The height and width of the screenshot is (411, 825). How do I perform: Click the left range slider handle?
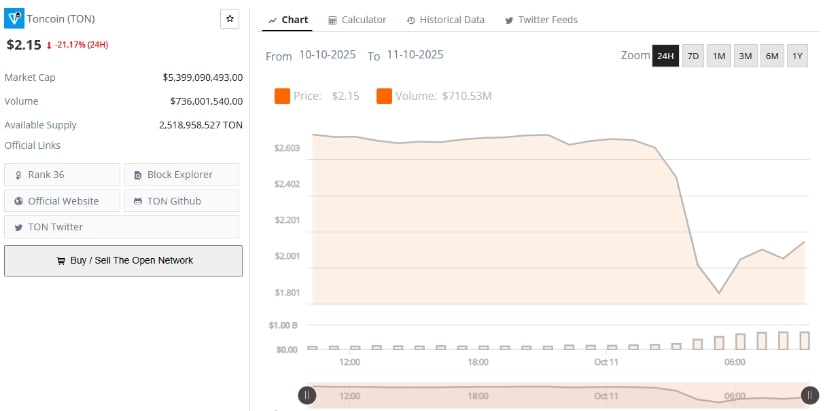point(307,395)
